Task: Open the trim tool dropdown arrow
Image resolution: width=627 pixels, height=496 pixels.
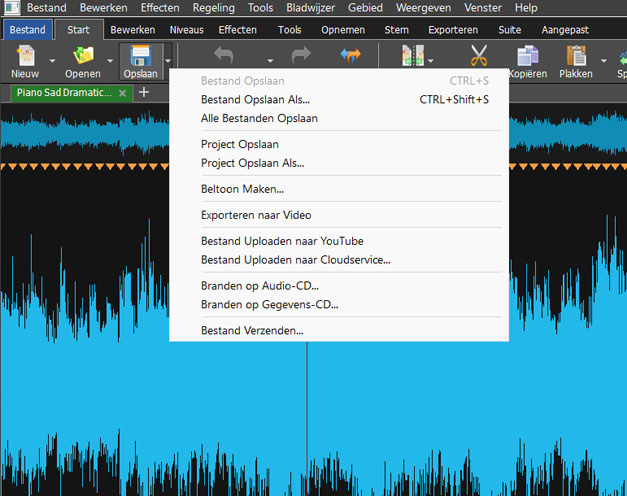Action: pos(431,61)
